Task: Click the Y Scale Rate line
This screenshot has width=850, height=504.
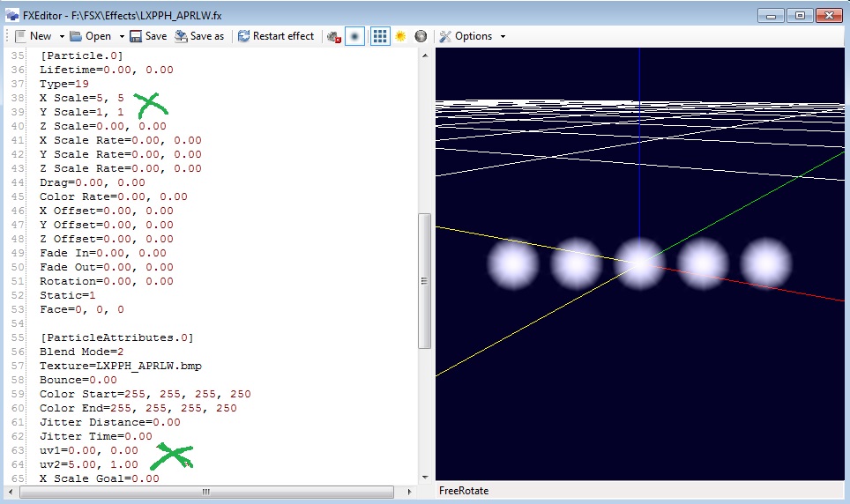Action: tap(120, 154)
